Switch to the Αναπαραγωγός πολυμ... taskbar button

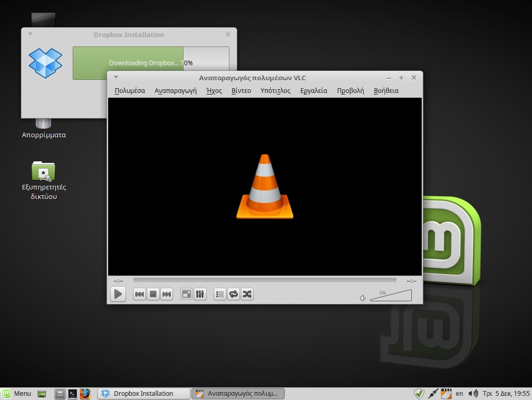click(x=238, y=394)
